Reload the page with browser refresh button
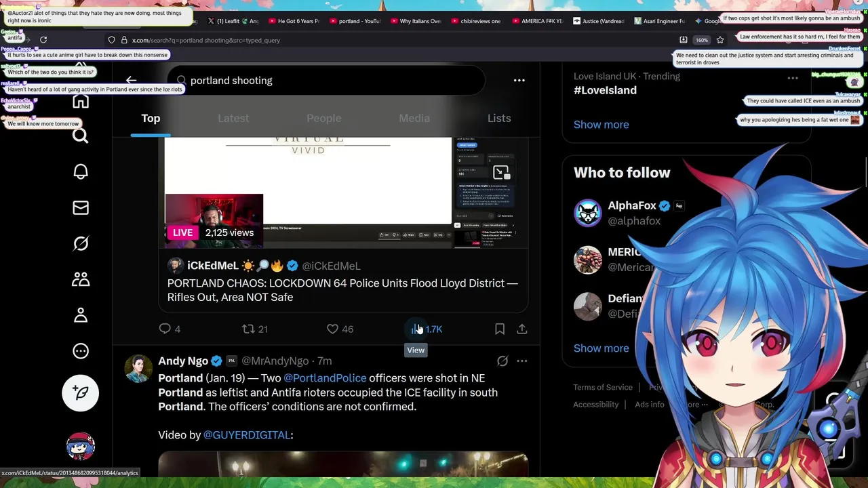 43,40
